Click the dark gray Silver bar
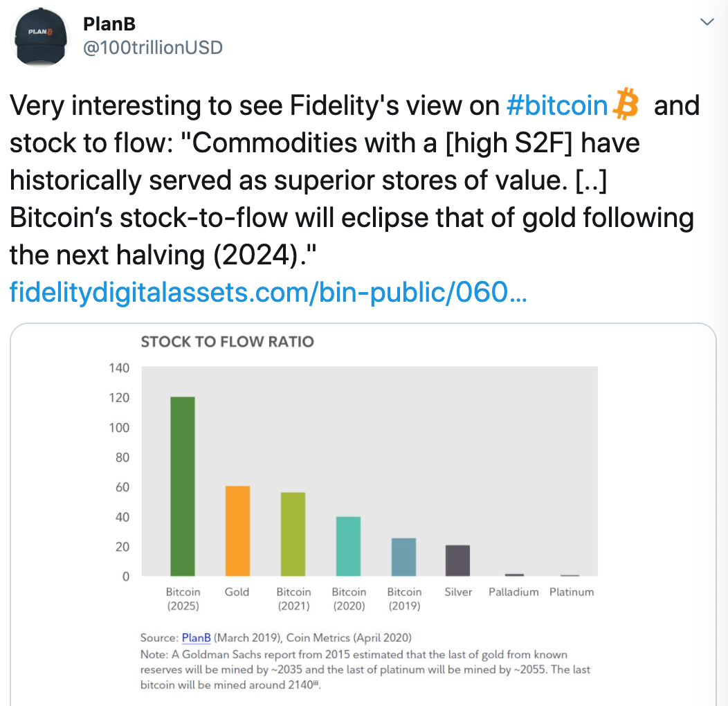The image size is (728, 706). pyautogui.click(x=458, y=561)
